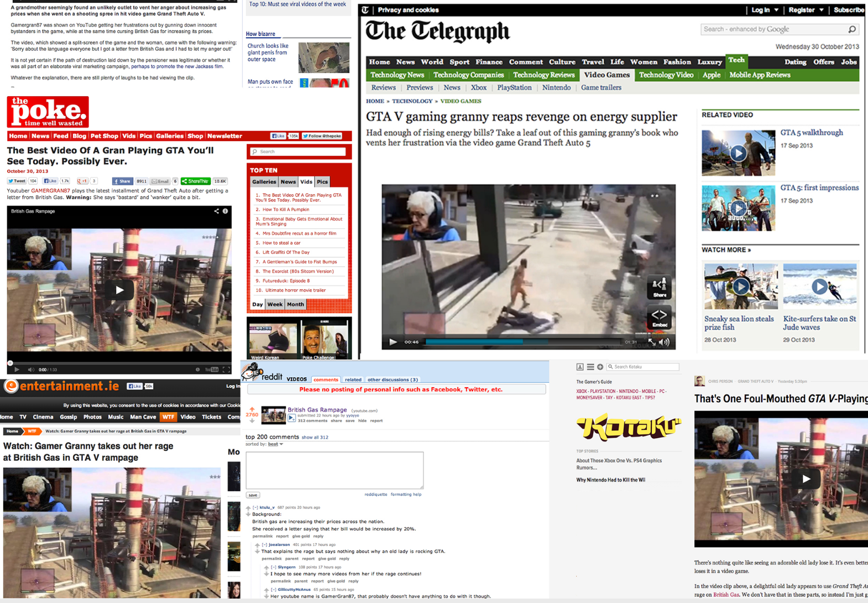The width and height of the screenshot is (868, 603).
Task: Select the Vids tab in Top Ten
Action: click(306, 181)
